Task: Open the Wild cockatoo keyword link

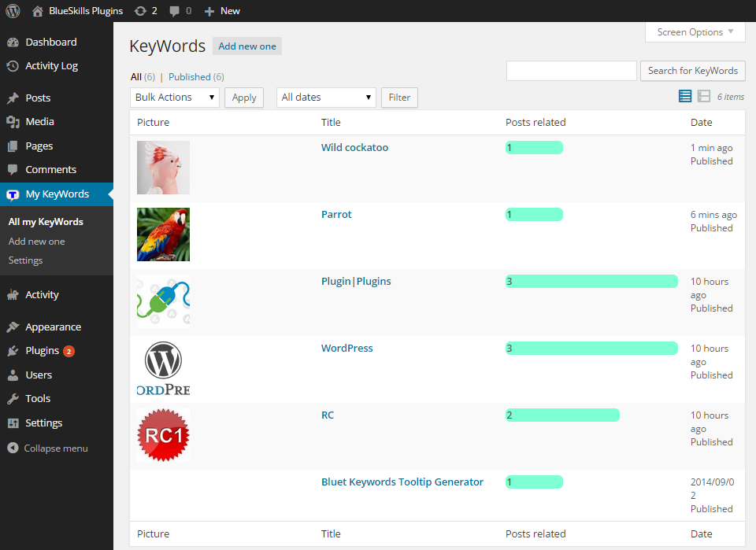Action: [x=354, y=148]
